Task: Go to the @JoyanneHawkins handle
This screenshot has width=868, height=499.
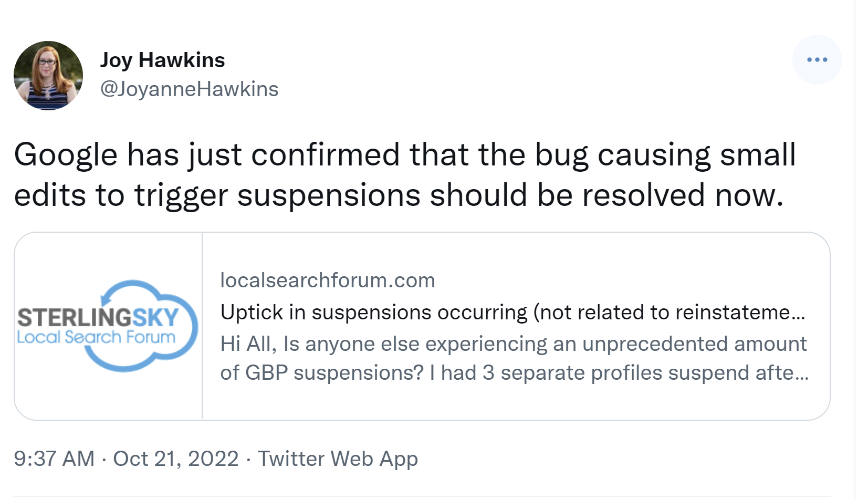Action: pyautogui.click(x=189, y=89)
